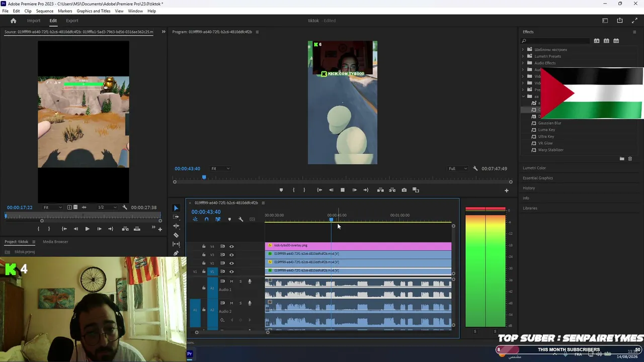This screenshot has width=644, height=362.
Task: Open Source monitor zoom Fit dropdown
Action: [53, 207]
